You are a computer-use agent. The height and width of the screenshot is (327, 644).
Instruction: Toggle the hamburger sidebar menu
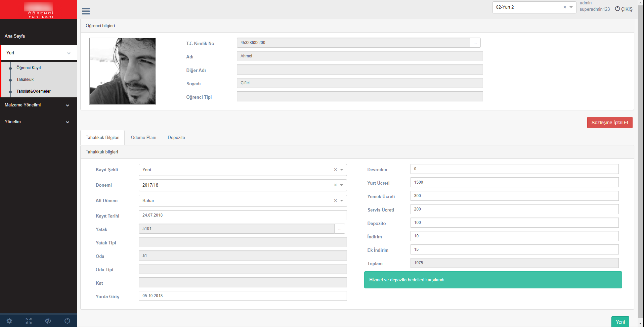86,11
